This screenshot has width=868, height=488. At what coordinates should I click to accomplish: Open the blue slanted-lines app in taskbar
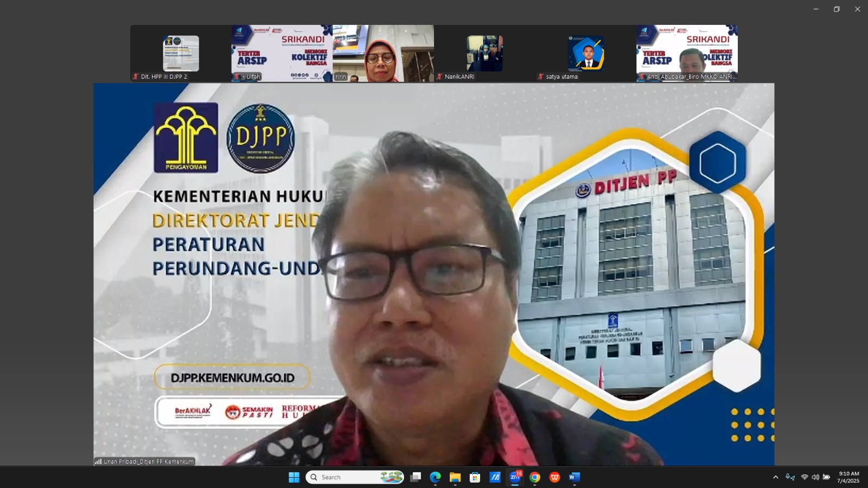point(495,477)
